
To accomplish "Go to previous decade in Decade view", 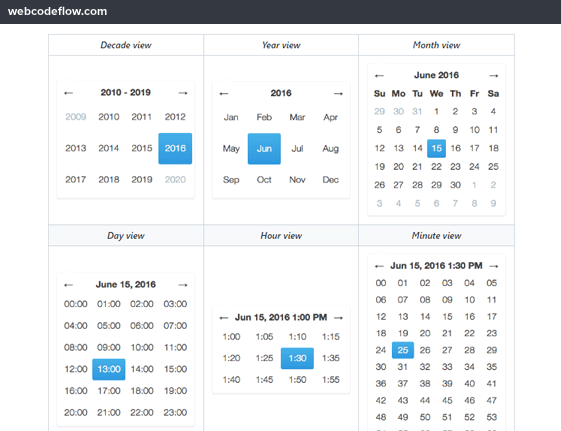I will [68, 93].
